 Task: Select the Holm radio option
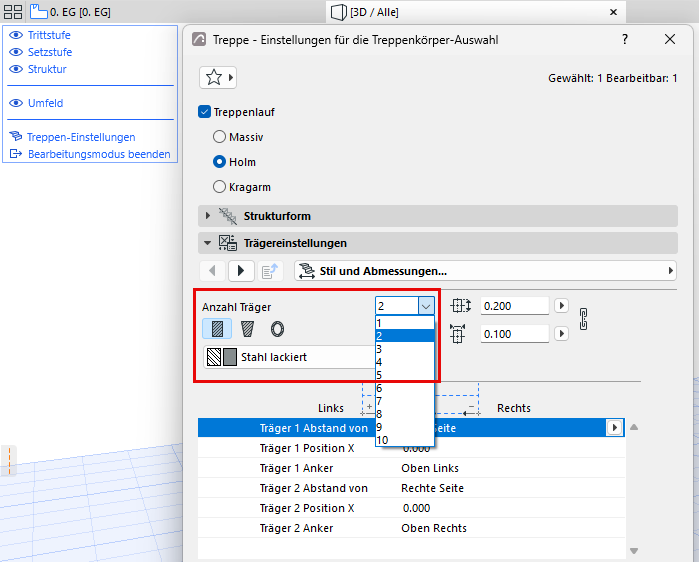coord(219,162)
